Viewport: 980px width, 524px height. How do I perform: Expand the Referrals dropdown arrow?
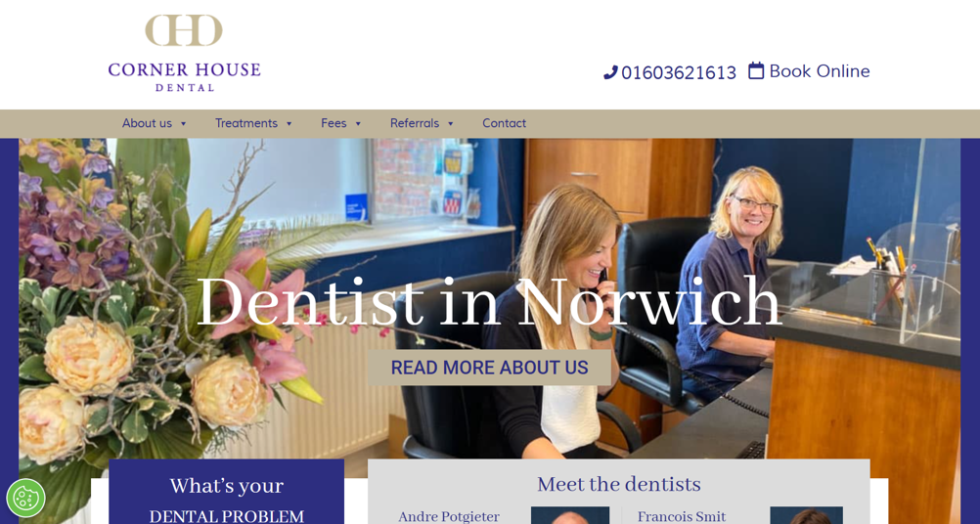click(x=451, y=123)
